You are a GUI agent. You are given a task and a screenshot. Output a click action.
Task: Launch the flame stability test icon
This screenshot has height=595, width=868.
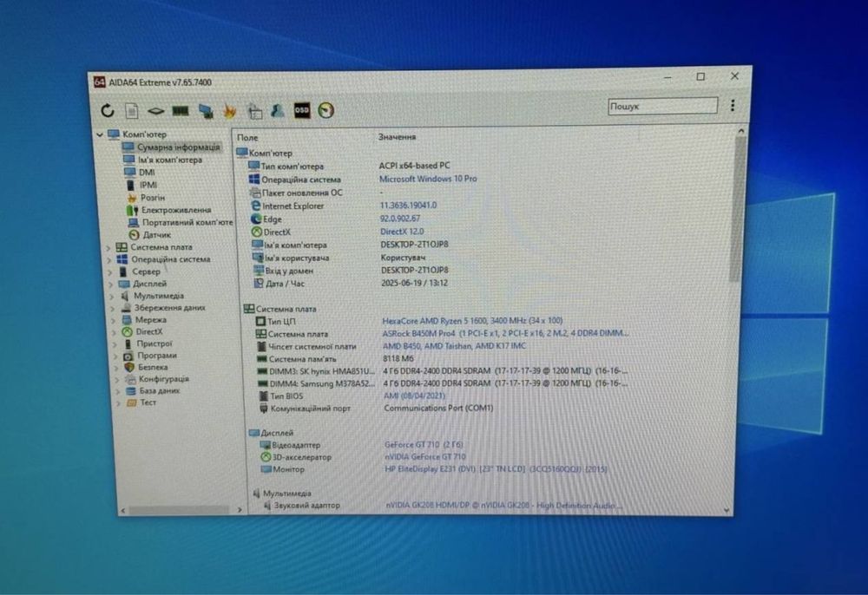tap(230, 112)
